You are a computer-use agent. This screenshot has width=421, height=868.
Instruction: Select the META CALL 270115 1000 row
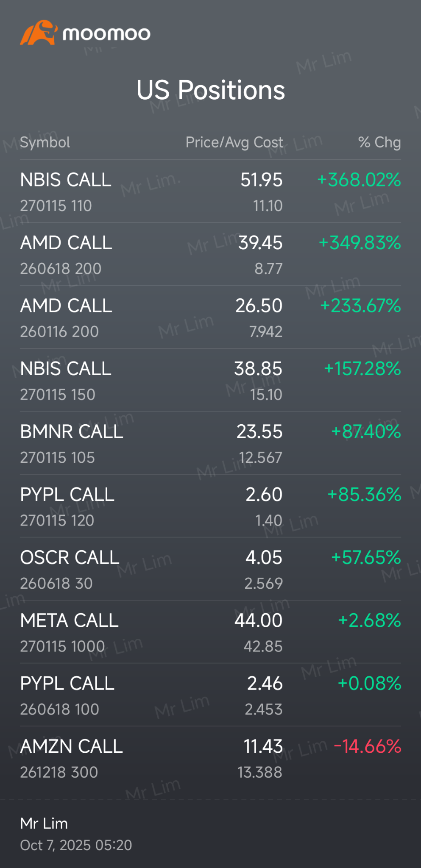[69, 632]
